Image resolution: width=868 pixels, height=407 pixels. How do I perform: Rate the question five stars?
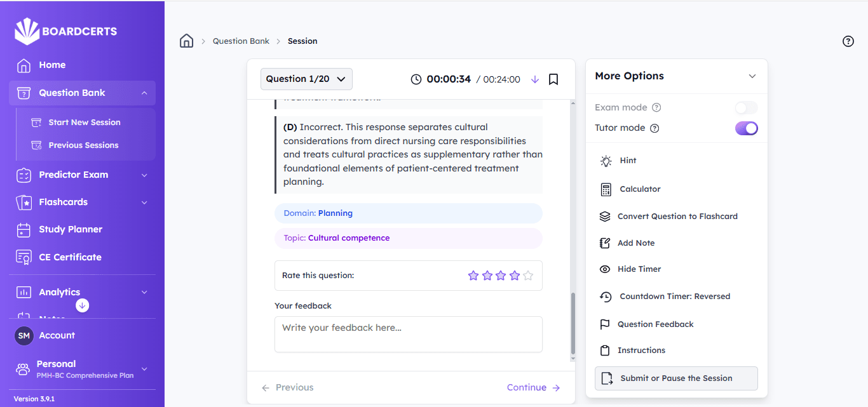click(x=528, y=276)
